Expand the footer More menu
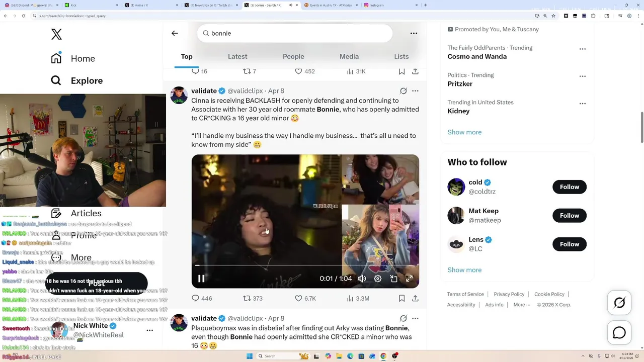644x362 pixels. (x=522, y=305)
